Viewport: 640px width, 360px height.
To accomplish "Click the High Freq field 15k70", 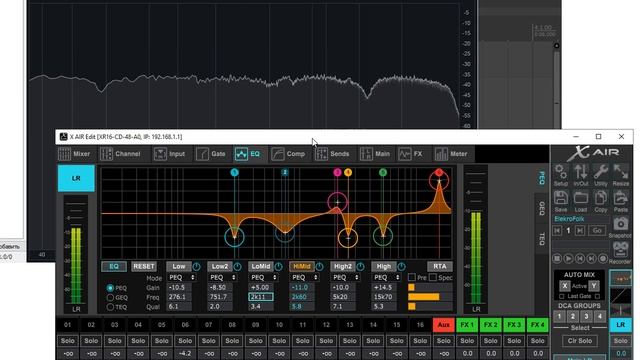I will 384,297.
